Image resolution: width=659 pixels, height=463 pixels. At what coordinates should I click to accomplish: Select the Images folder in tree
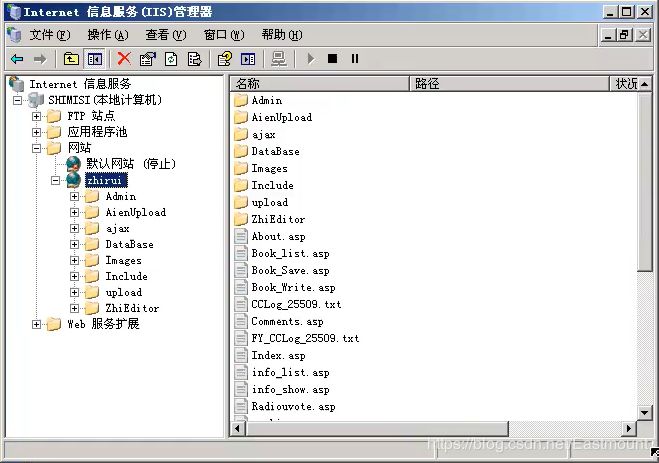tap(123, 260)
